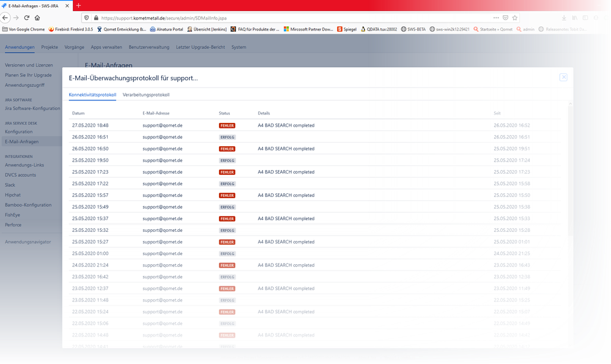Click the Datum column header
The height and width of the screenshot is (364, 611).
(78, 113)
